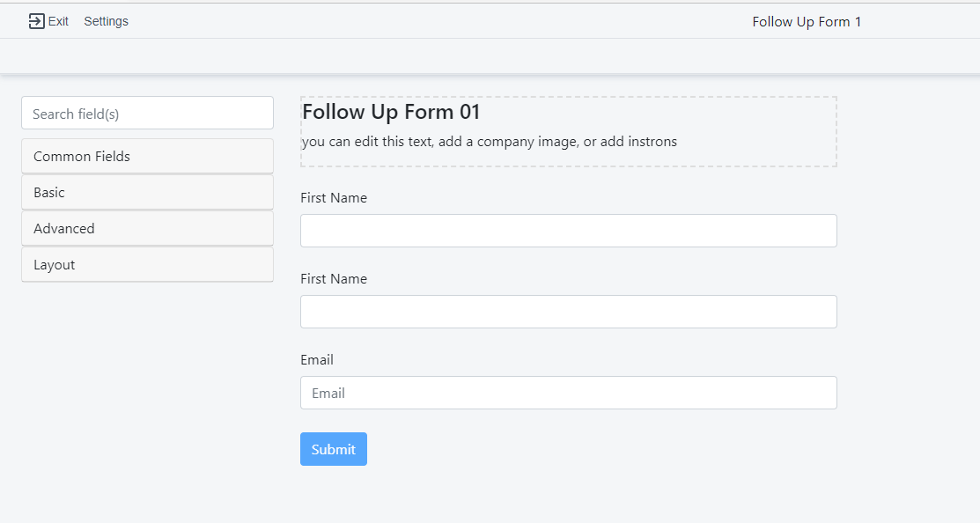The width and height of the screenshot is (980, 523).
Task: Expand the Basic fields group
Action: (x=147, y=193)
